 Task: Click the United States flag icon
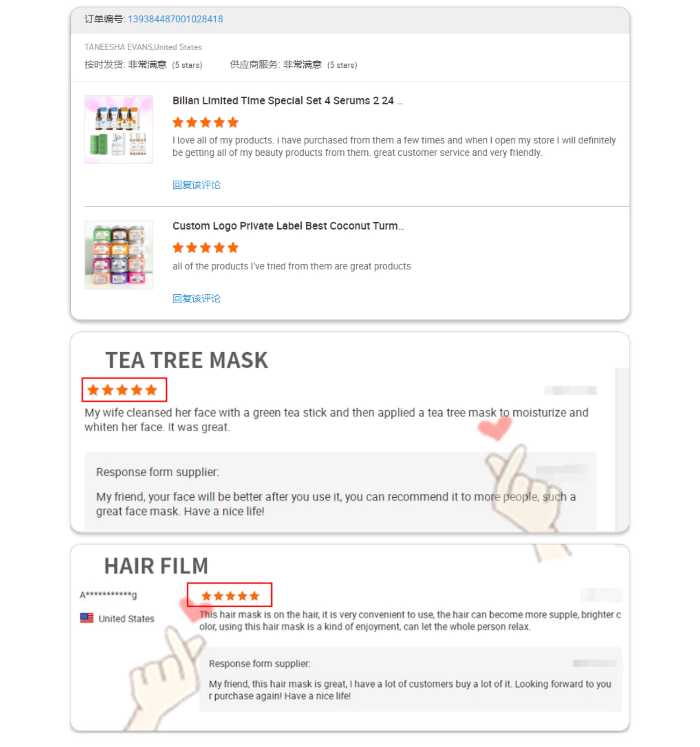pos(87,618)
